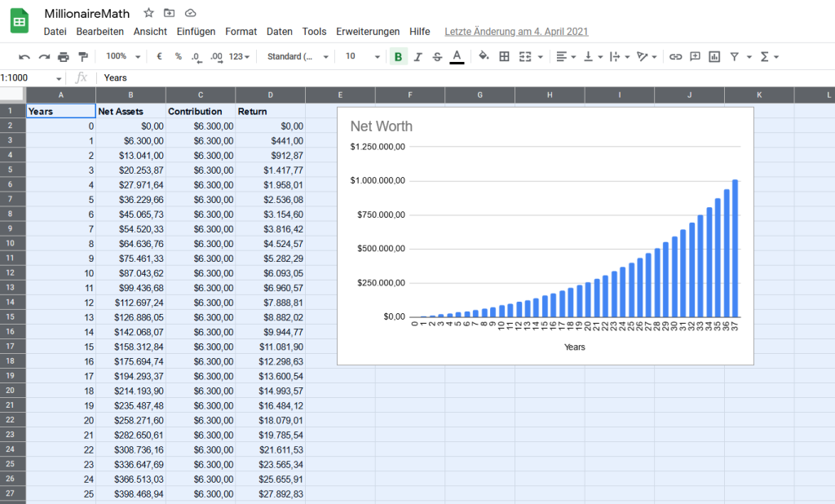Select the paint format roller tool

[83, 57]
